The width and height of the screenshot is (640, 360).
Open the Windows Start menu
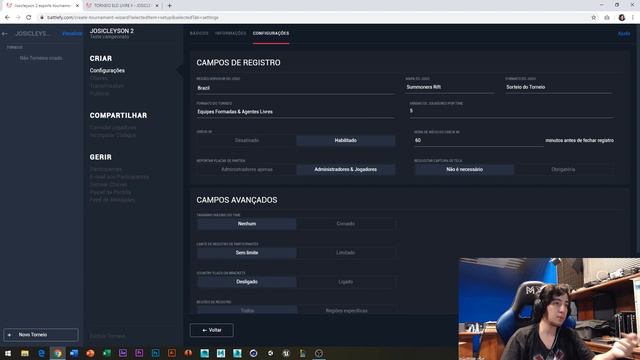(x=8, y=353)
